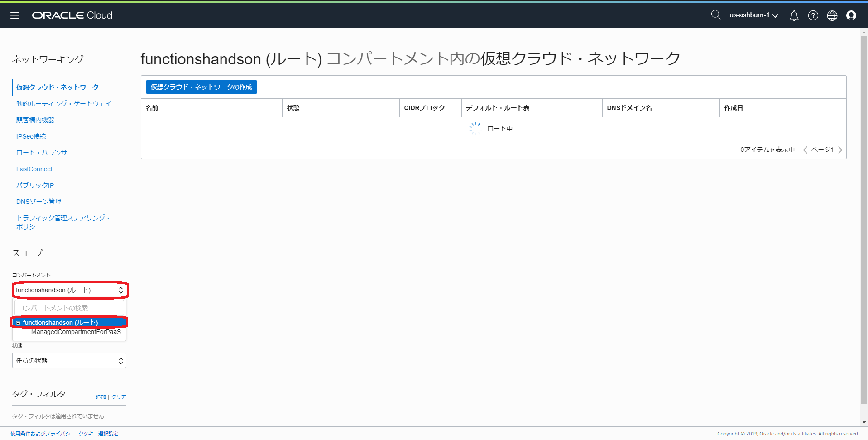Collapse the functionshandson root tree node

pos(19,323)
